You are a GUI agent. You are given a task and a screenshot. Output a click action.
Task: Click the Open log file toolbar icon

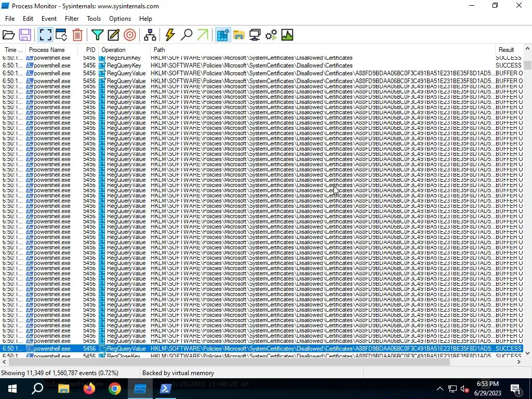(8, 35)
